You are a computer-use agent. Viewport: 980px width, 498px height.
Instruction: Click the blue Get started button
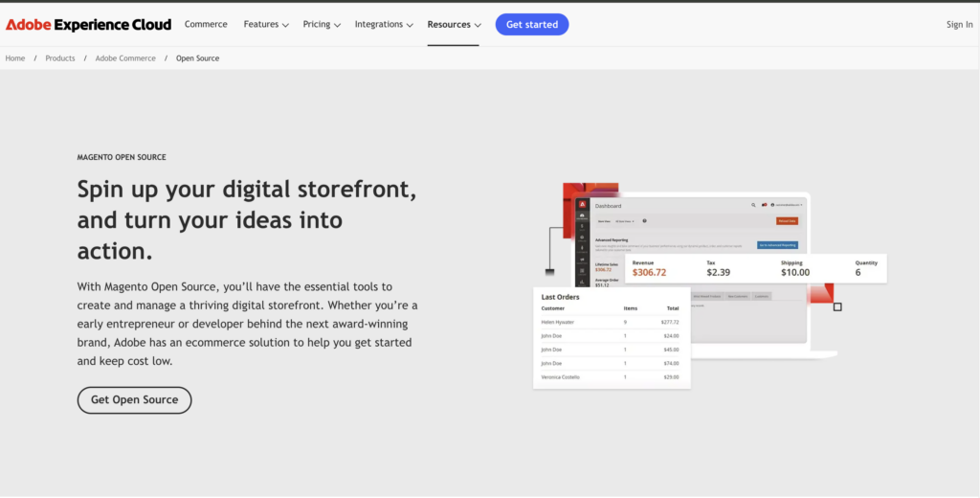532,24
